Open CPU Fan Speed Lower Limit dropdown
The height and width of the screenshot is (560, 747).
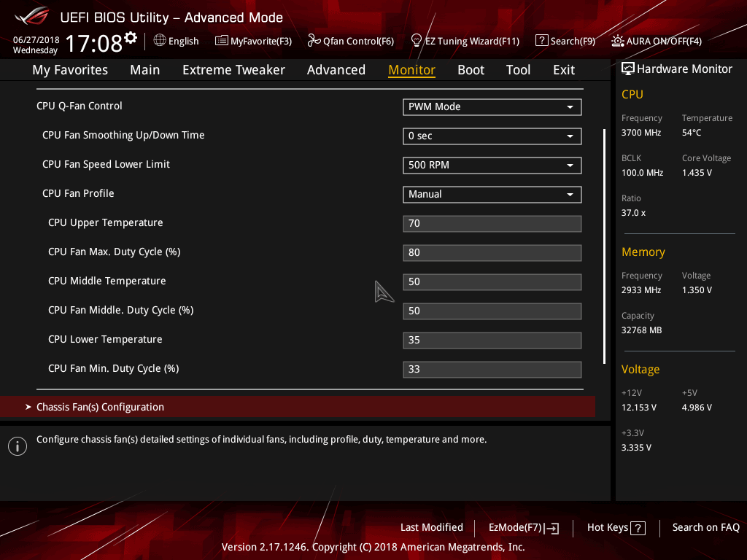(x=492, y=166)
